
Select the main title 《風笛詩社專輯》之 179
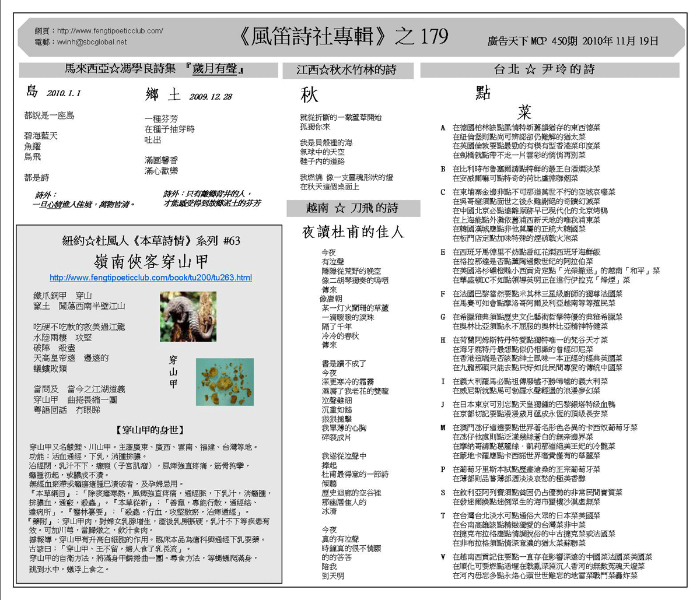click(x=343, y=37)
